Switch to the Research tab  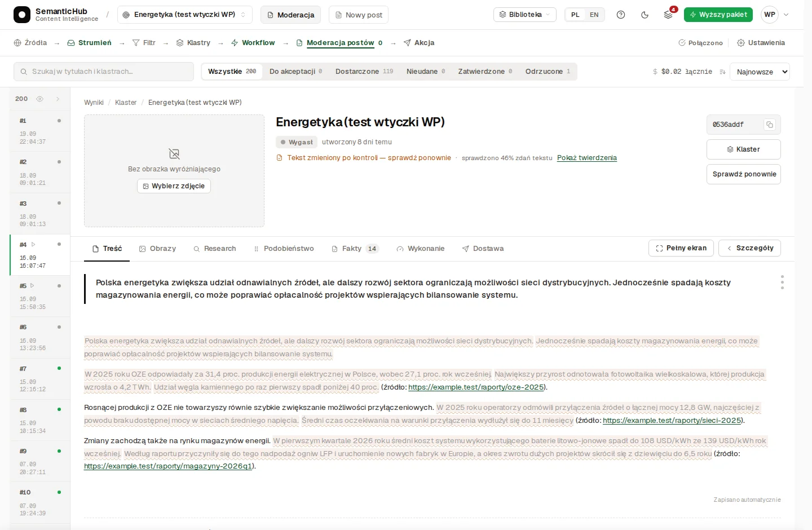pyautogui.click(x=214, y=249)
